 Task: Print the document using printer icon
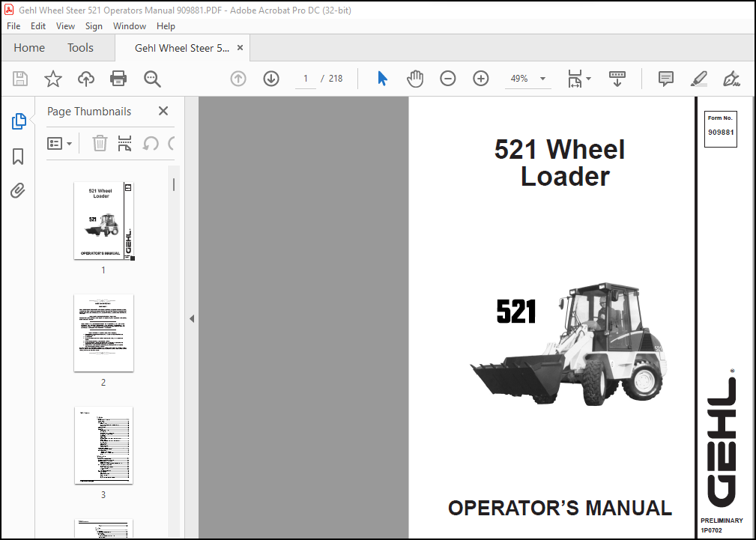[x=118, y=79]
